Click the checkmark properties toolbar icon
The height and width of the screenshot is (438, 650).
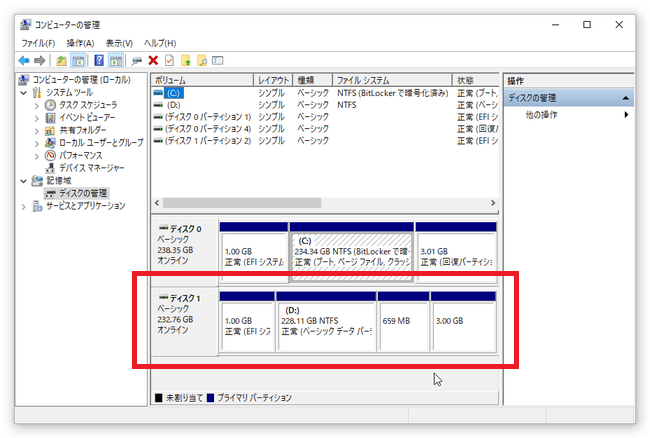169,60
